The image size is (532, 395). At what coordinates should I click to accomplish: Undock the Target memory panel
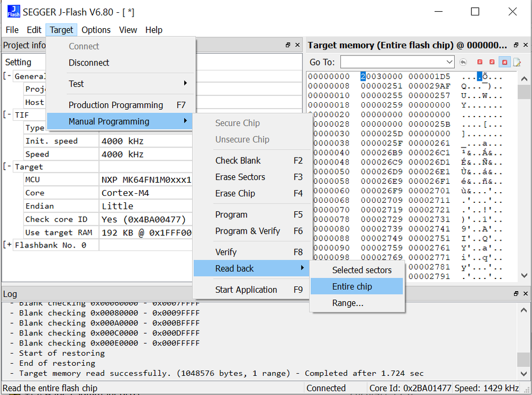pos(516,45)
